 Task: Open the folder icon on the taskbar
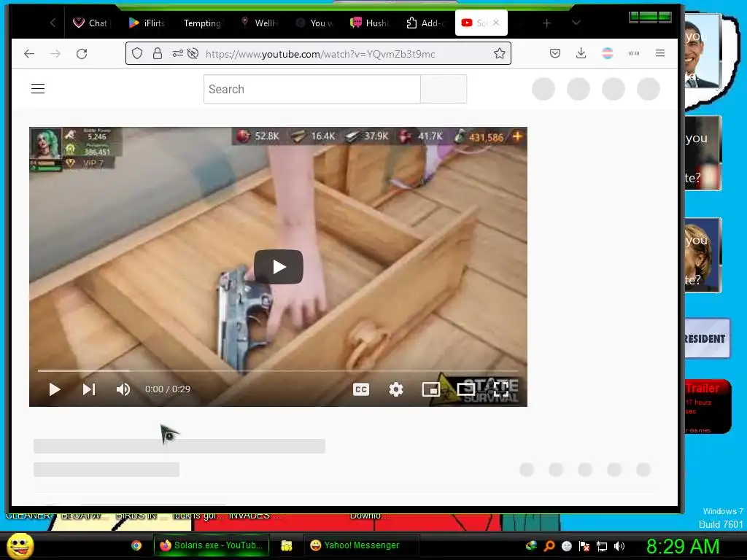pyautogui.click(x=286, y=545)
